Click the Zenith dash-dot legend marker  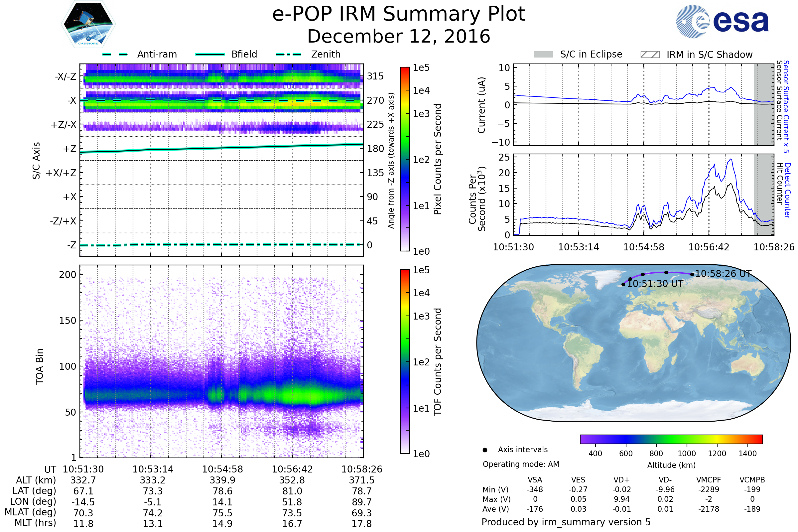[x=288, y=54]
